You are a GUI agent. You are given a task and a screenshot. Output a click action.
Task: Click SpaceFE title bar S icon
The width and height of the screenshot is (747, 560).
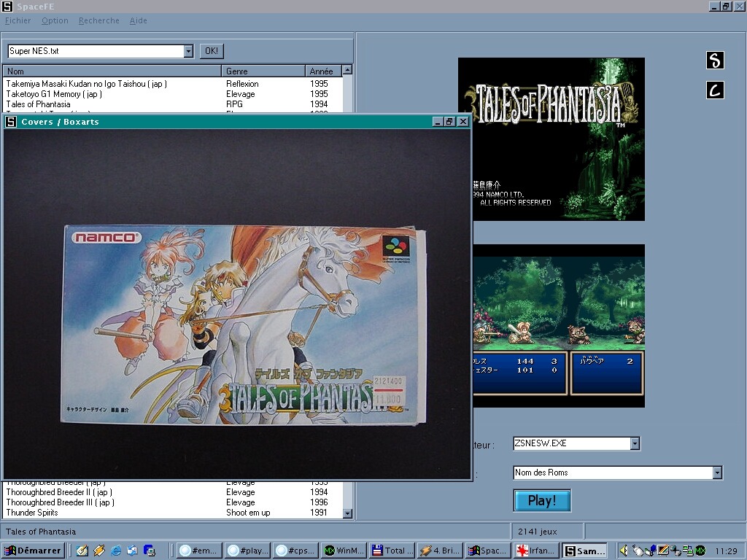point(7,7)
